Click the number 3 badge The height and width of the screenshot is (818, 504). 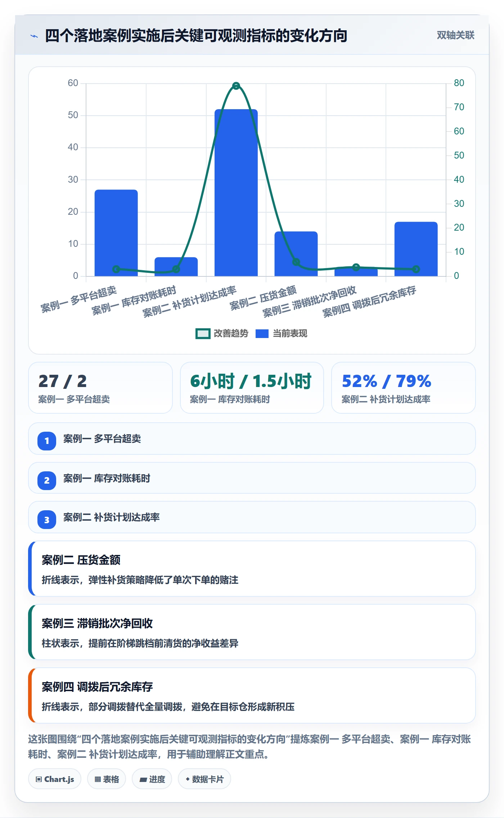pyautogui.click(x=47, y=520)
